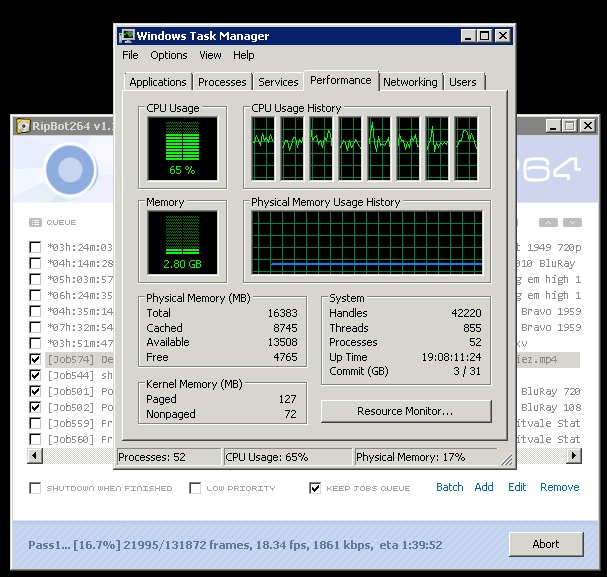Click the Total physical memory value 16383
Viewport: 607px width, 577px height.
pos(283,313)
